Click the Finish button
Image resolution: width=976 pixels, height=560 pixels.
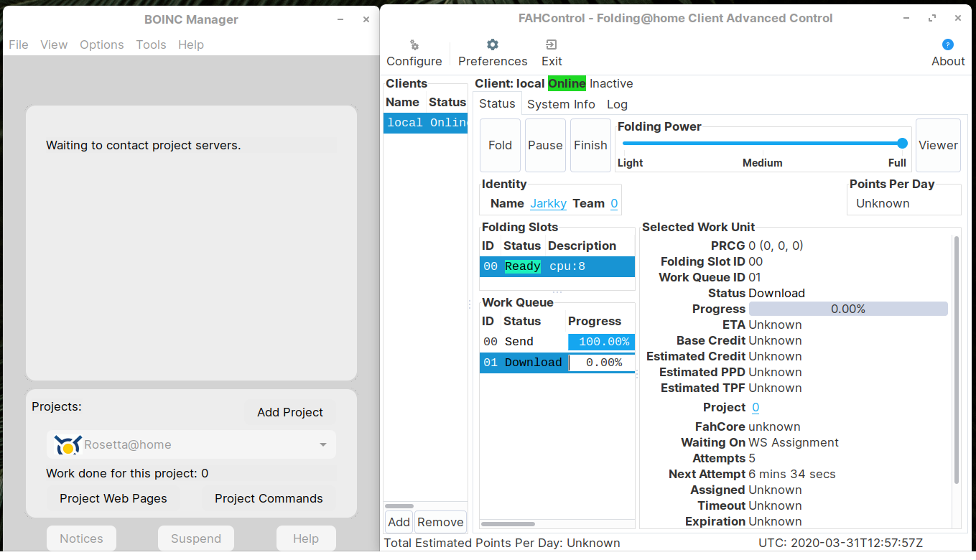(x=590, y=145)
